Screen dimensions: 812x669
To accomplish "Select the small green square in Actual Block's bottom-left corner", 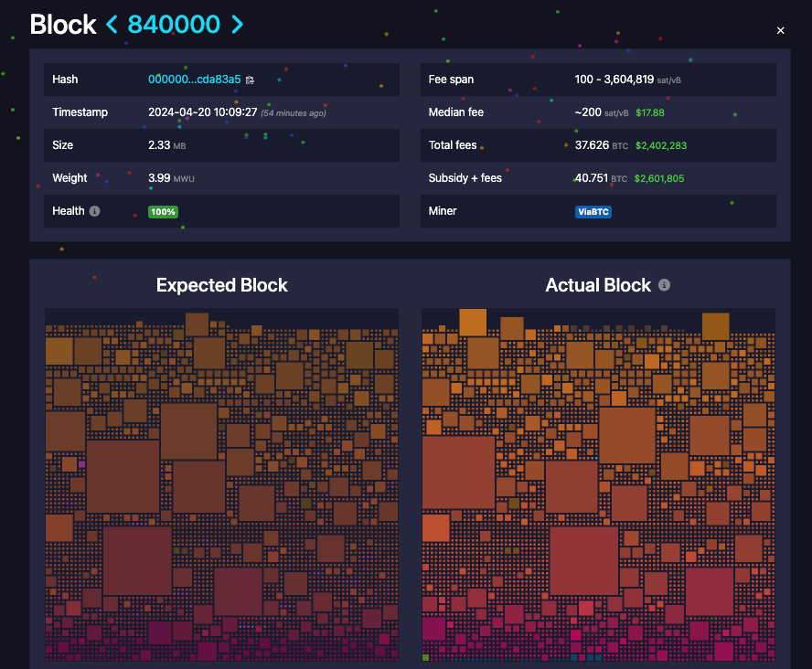I will click(x=426, y=656).
